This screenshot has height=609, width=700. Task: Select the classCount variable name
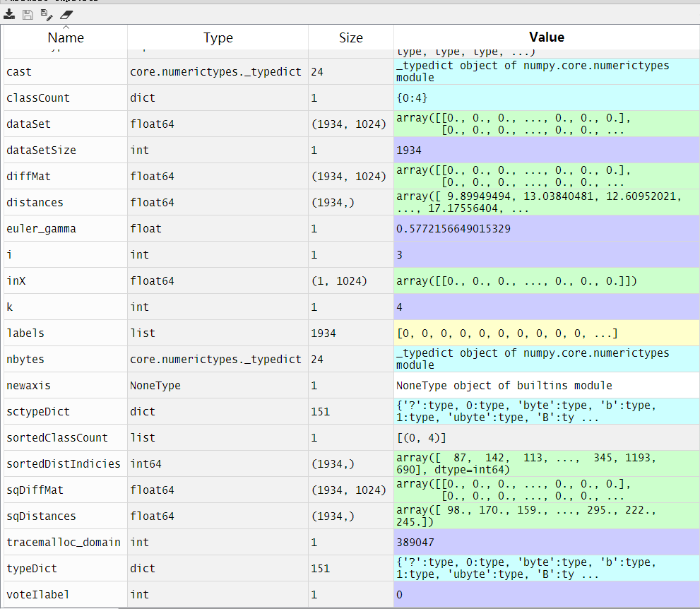[x=38, y=97]
